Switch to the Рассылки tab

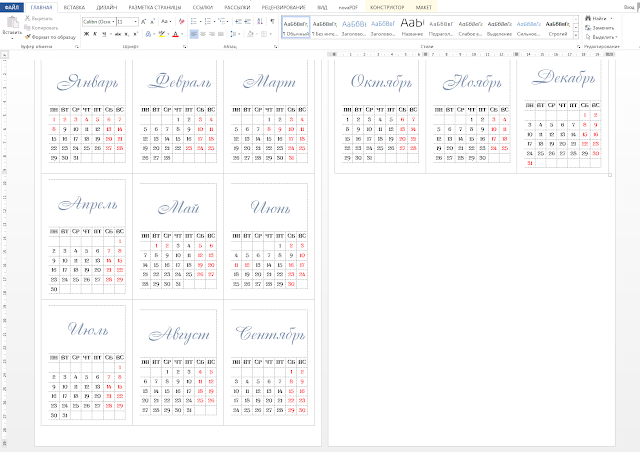[x=237, y=7]
